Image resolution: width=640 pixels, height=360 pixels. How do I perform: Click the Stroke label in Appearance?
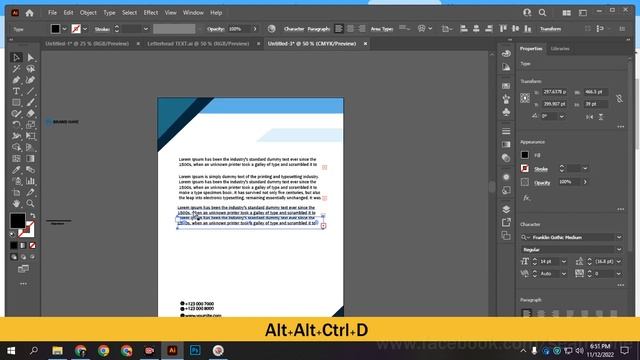coord(541,169)
